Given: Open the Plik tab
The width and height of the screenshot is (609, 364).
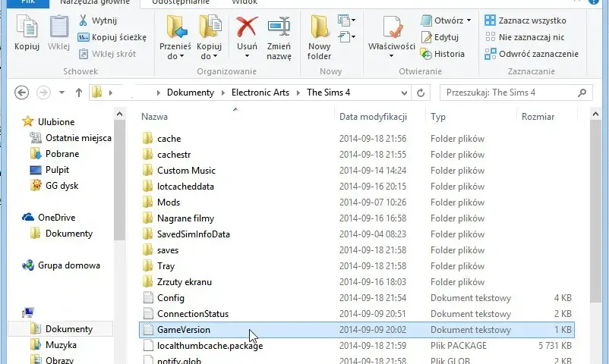Looking at the screenshot, I should [28, 3].
